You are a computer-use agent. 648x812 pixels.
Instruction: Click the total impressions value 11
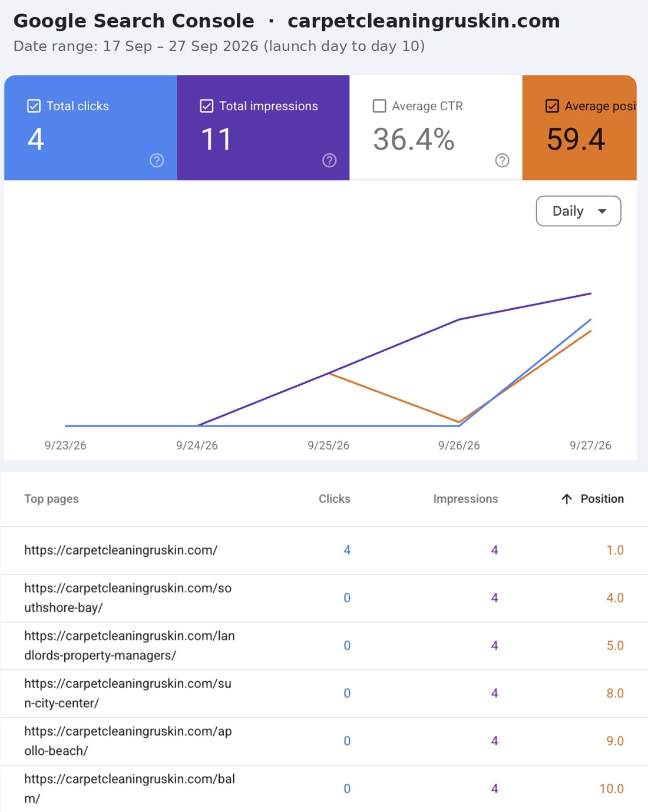pos(216,140)
